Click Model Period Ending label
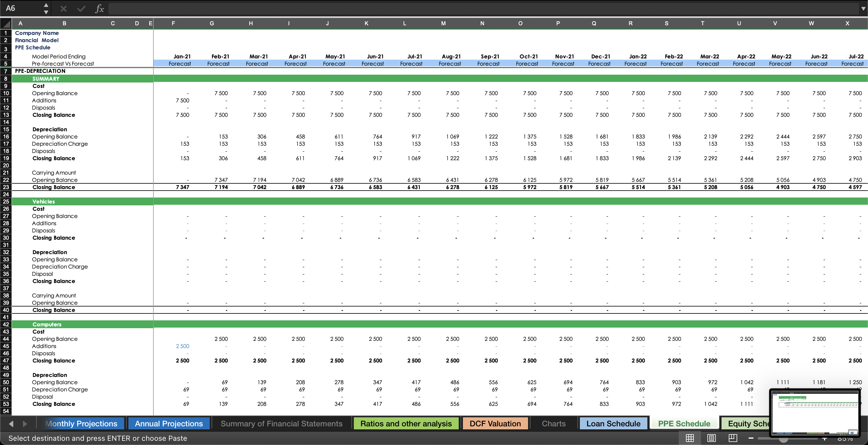The height and width of the screenshot is (445, 868). (x=59, y=57)
